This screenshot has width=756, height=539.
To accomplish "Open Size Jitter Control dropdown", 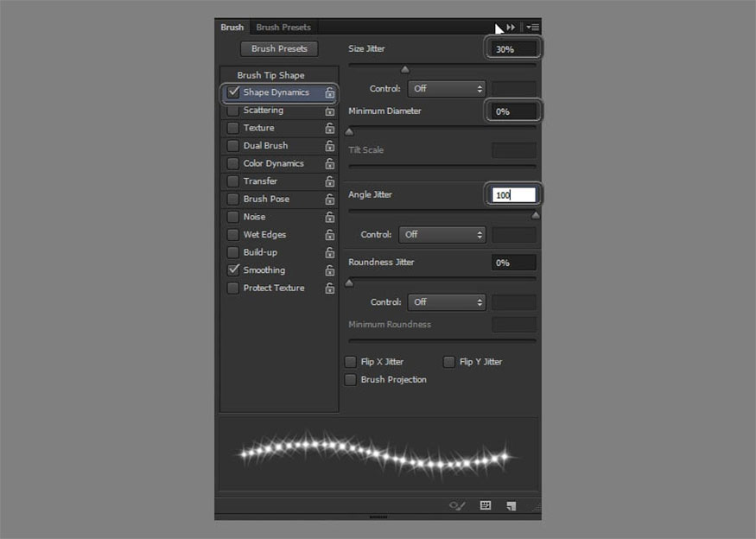I will pos(447,88).
